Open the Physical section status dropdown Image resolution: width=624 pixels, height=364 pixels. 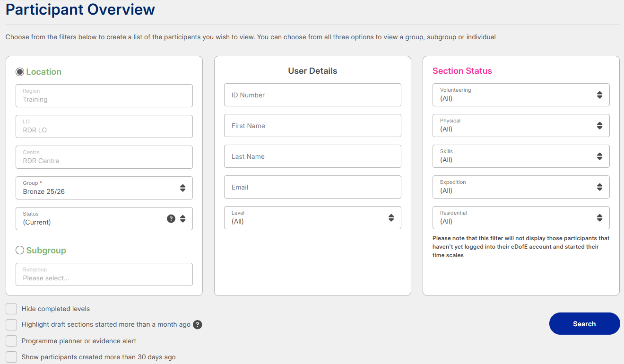(x=521, y=125)
